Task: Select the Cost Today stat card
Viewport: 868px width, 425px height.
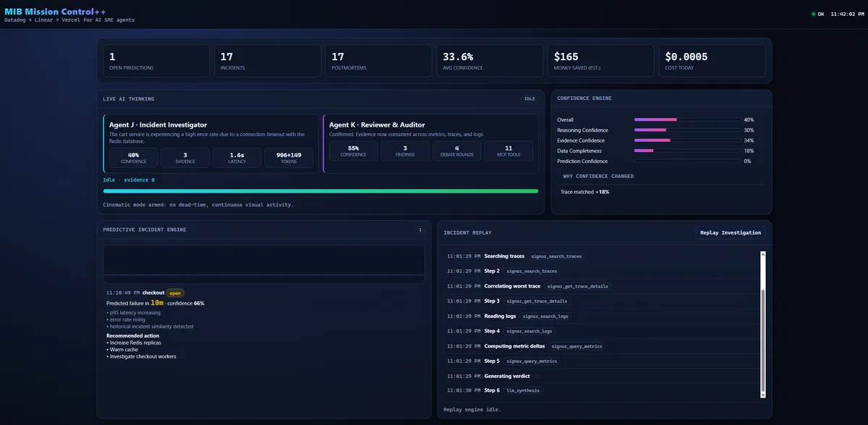Action: point(712,61)
